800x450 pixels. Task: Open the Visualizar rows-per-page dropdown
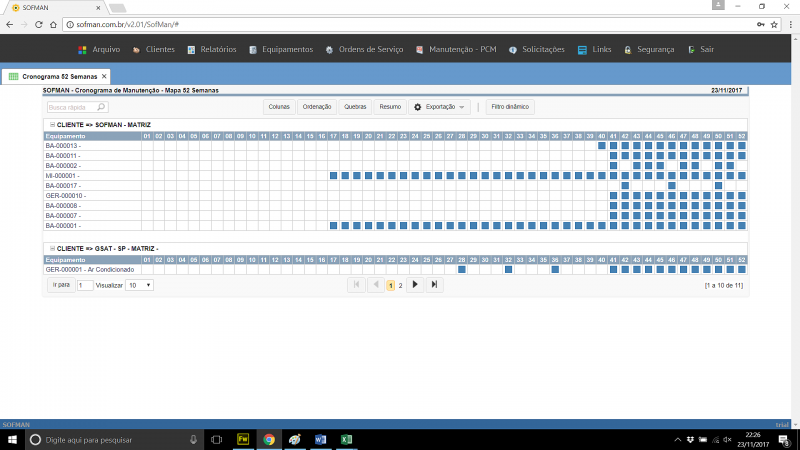tap(139, 285)
